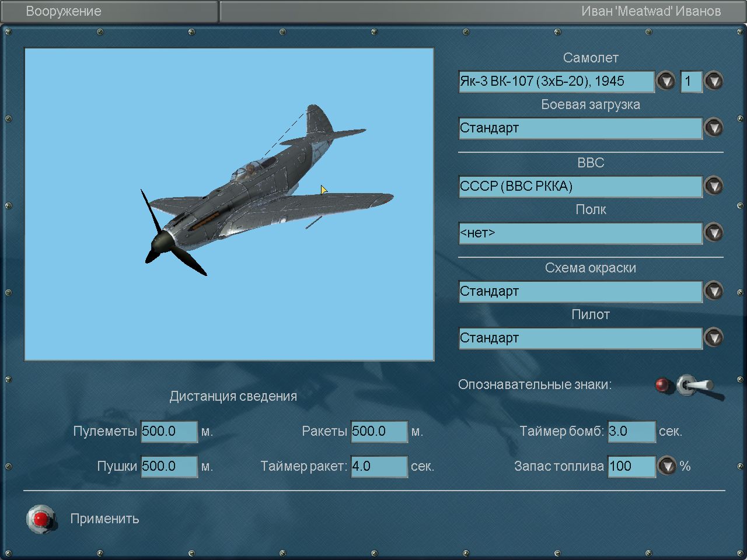747x560 pixels.
Task: Click the Применить label
Action: point(104,519)
